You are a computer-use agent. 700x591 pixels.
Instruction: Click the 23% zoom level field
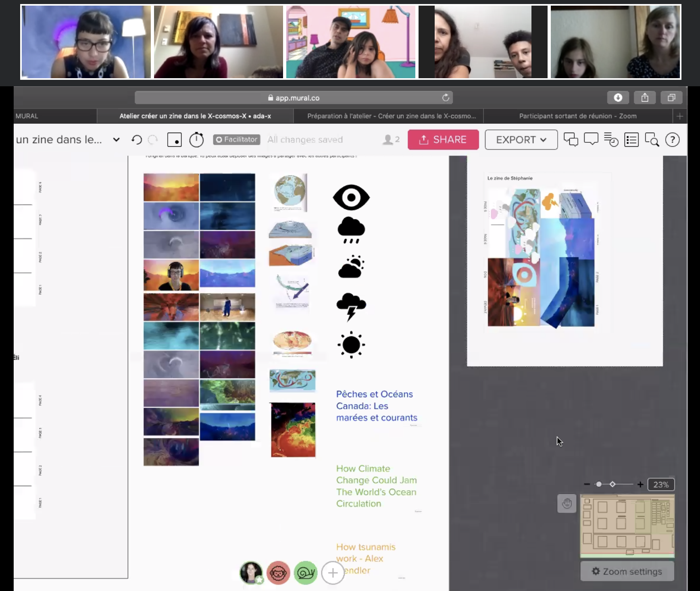tap(661, 485)
